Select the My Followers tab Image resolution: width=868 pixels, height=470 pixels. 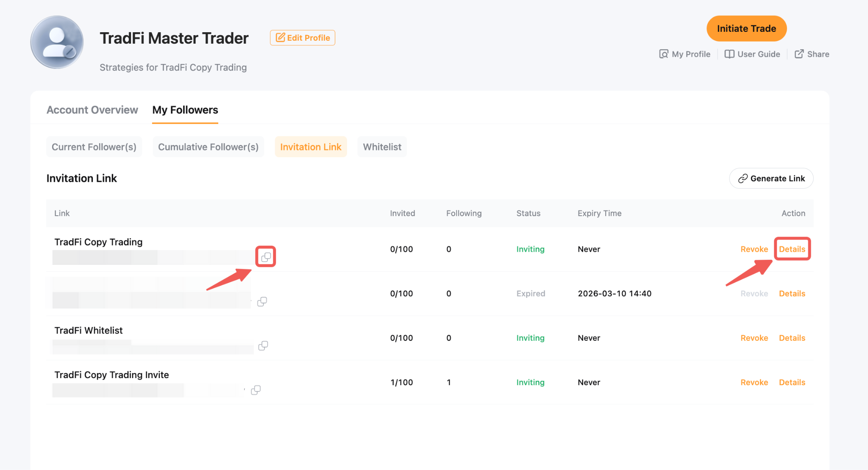coord(185,110)
